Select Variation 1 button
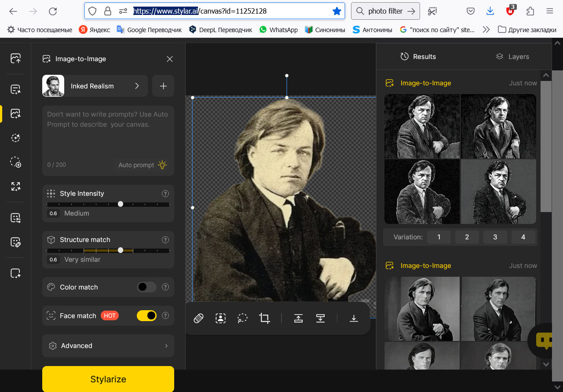 tap(439, 237)
